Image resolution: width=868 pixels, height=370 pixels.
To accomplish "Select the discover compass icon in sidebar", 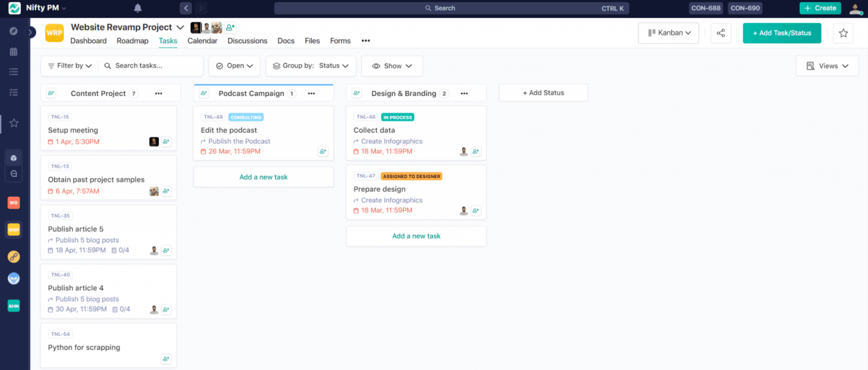I will [x=14, y=31].
